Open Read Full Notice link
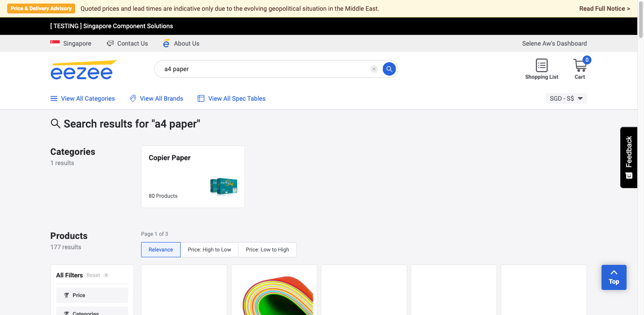 point(605,9)
